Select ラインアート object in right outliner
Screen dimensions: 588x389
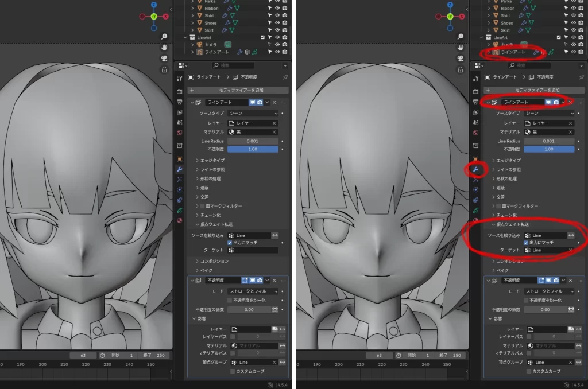pos(513,52)
